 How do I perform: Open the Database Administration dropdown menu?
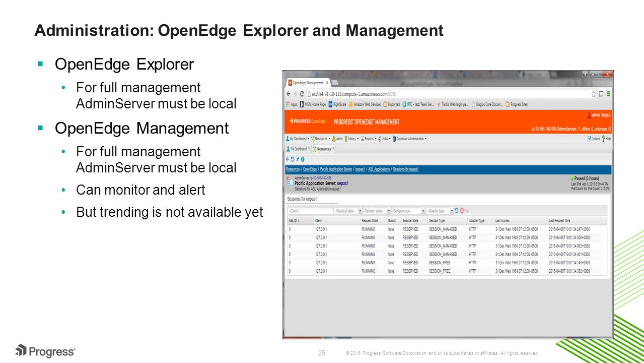(409, 139)
